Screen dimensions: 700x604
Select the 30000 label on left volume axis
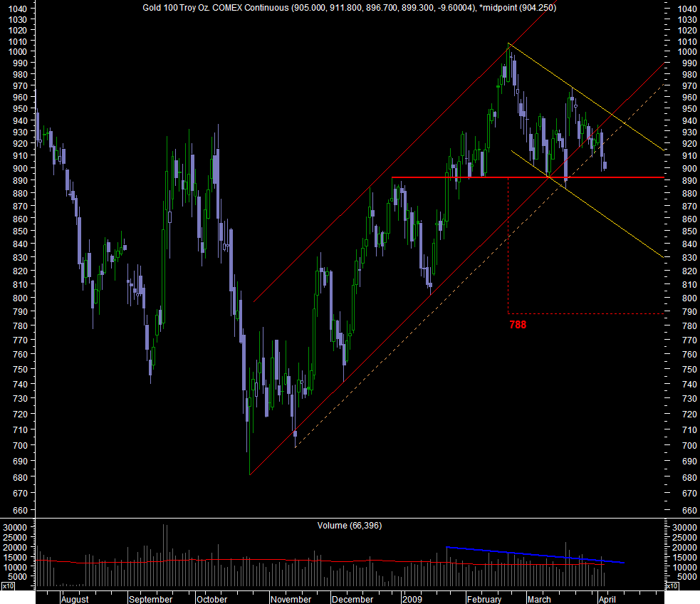coord(15,527)
